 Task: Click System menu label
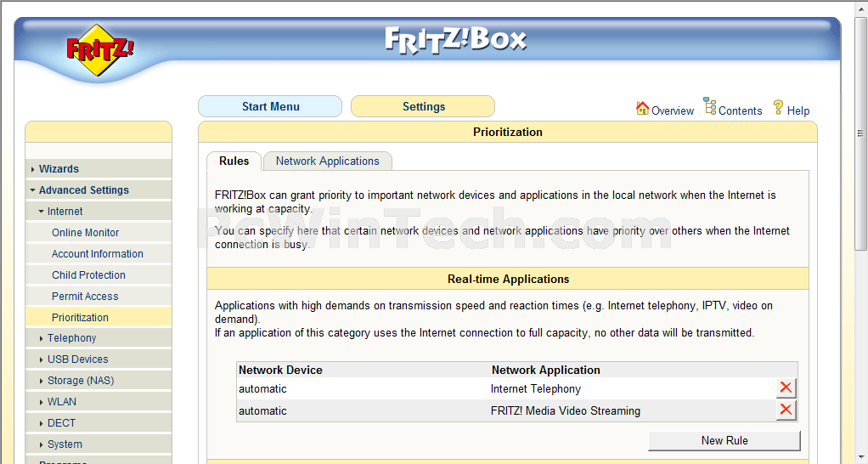click(x=65, y=444)
